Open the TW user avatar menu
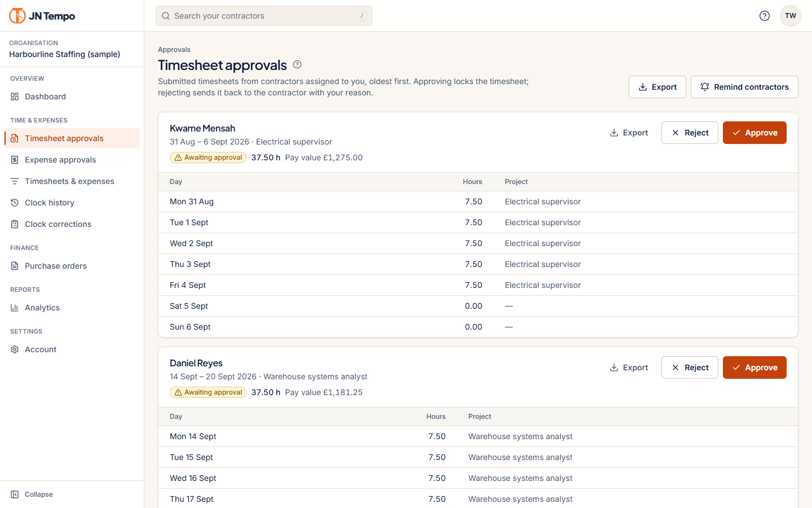The image size is (812, 508). coord(791,16)
